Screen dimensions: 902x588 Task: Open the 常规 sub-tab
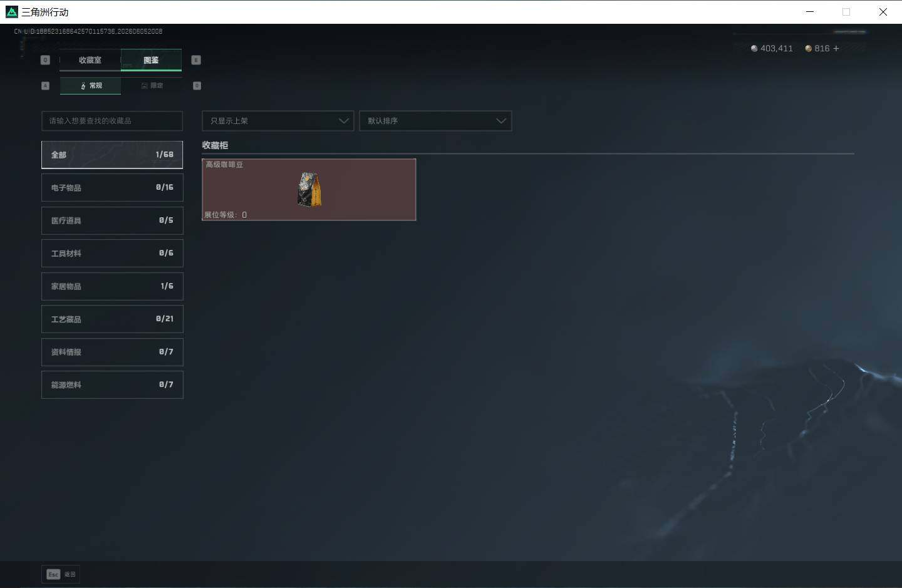pos(91,86)
